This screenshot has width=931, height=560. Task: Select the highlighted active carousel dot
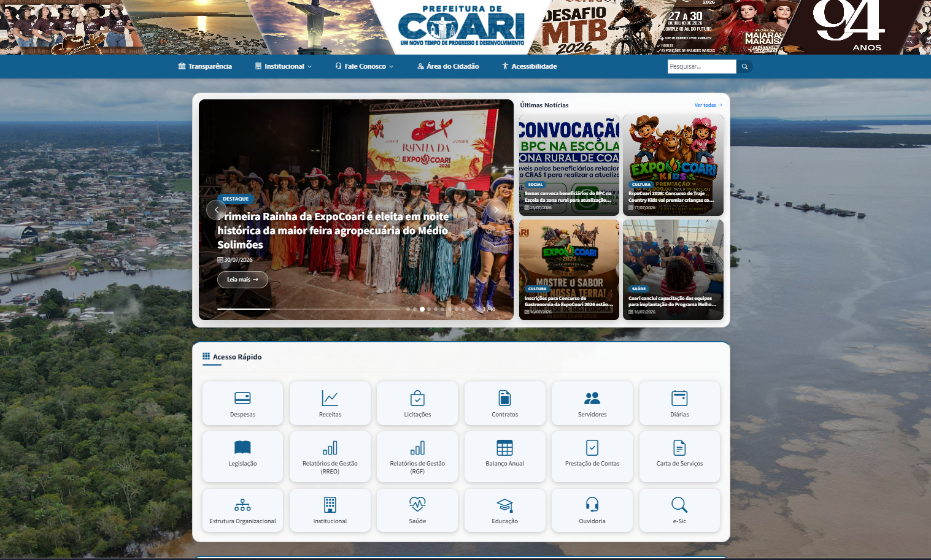422,309
